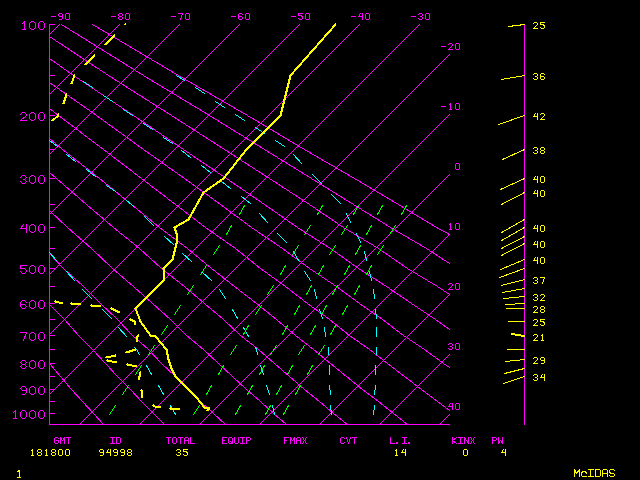640x480 pixels.
Task: Select the L.I. value 14
Action: tap(400, 452)
